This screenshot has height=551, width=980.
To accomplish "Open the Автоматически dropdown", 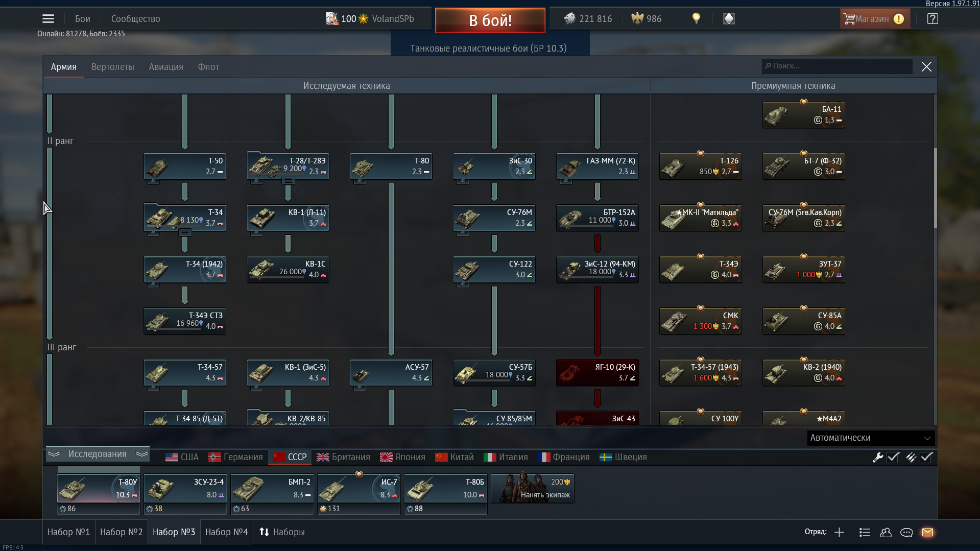I will 871,438.
